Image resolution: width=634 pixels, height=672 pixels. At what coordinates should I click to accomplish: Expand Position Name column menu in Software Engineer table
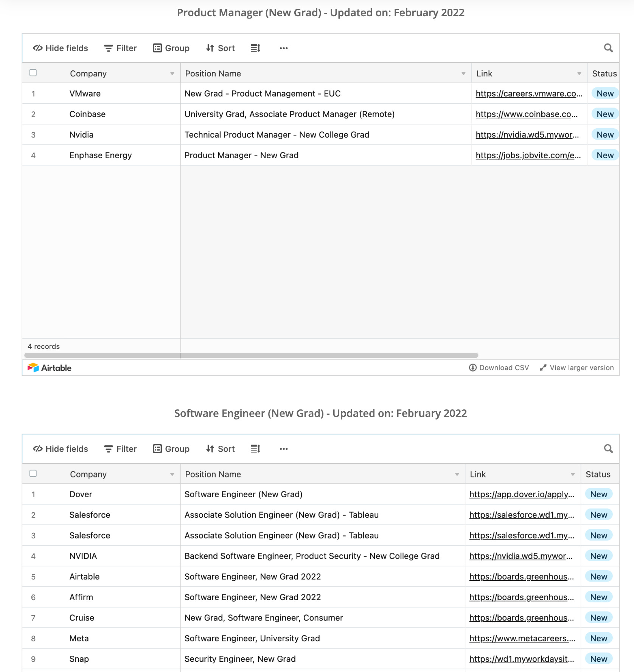click(457, 474)
